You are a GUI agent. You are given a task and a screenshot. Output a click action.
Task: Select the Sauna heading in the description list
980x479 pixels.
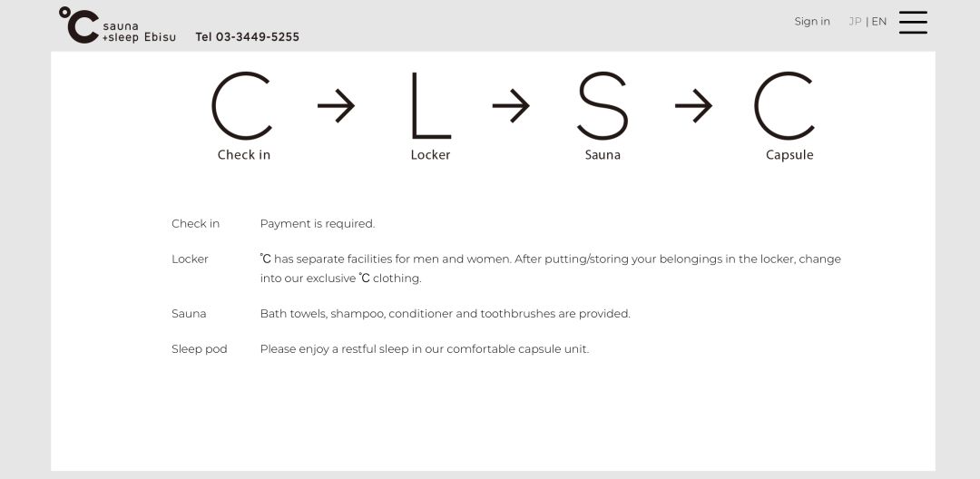189,314
